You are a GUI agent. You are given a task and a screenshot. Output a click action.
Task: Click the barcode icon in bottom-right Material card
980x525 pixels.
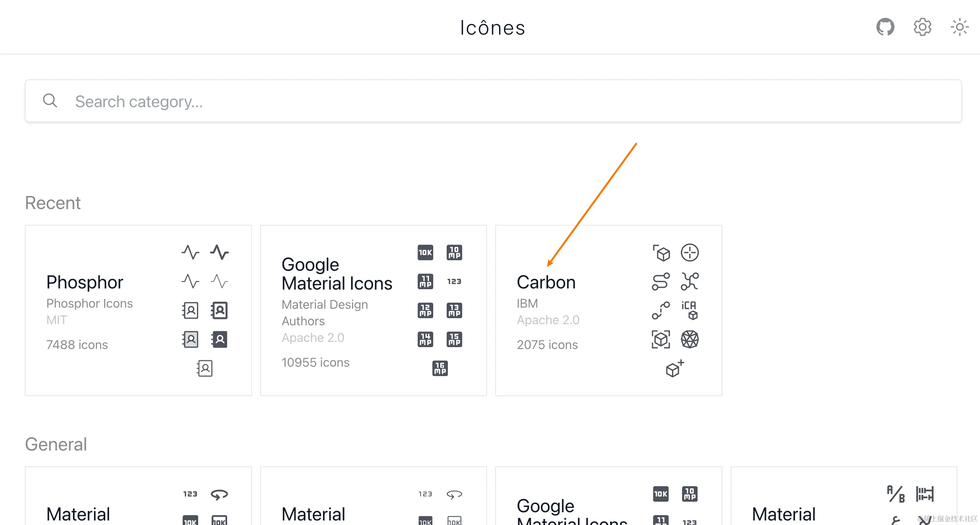[x=925, y=493]
